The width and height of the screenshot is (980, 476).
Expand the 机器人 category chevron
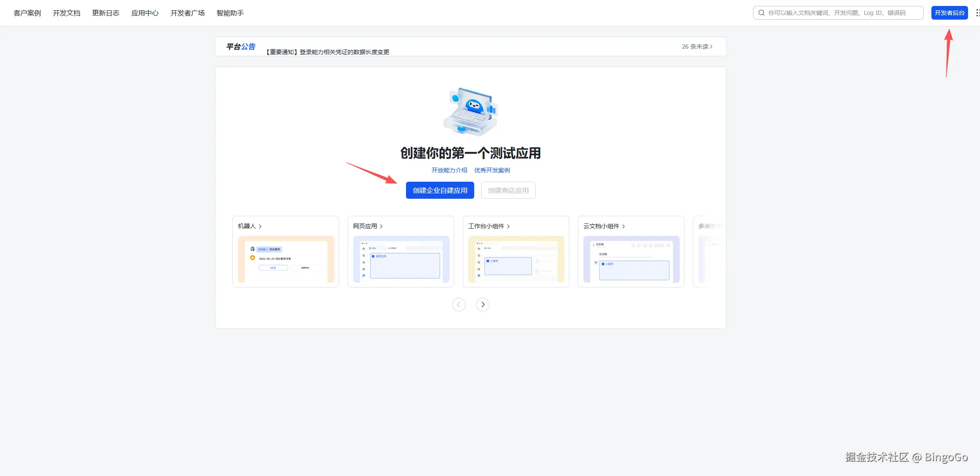click(x=261, y=226)
